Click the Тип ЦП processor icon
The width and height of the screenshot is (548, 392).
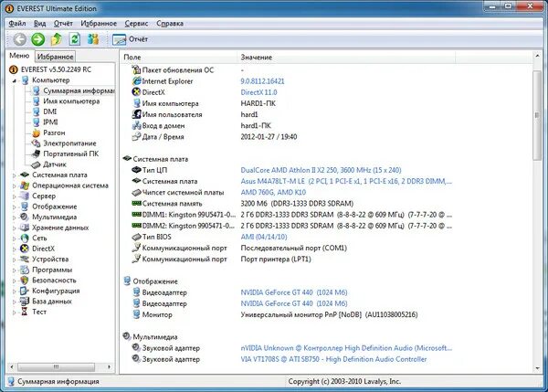tap(136, 170)
